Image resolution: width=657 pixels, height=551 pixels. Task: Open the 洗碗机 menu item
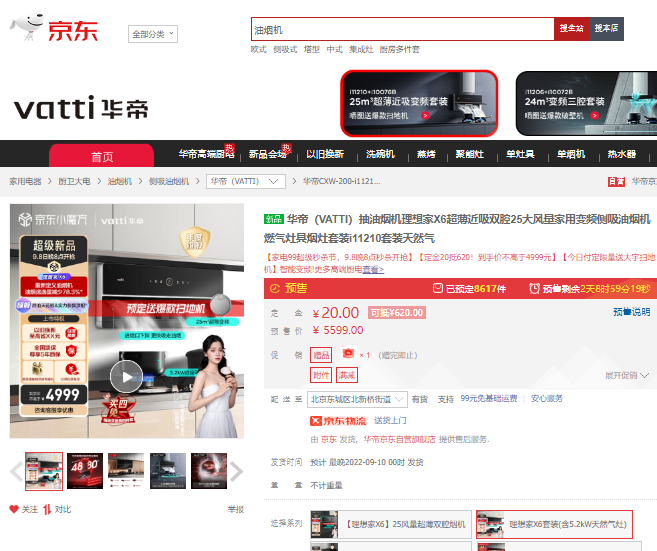(x=380, y=154)
